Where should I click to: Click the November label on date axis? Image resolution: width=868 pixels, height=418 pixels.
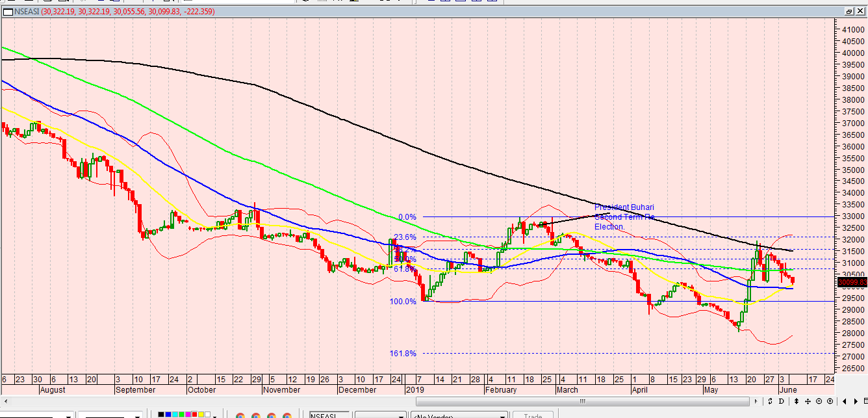[x=281, y=390]
